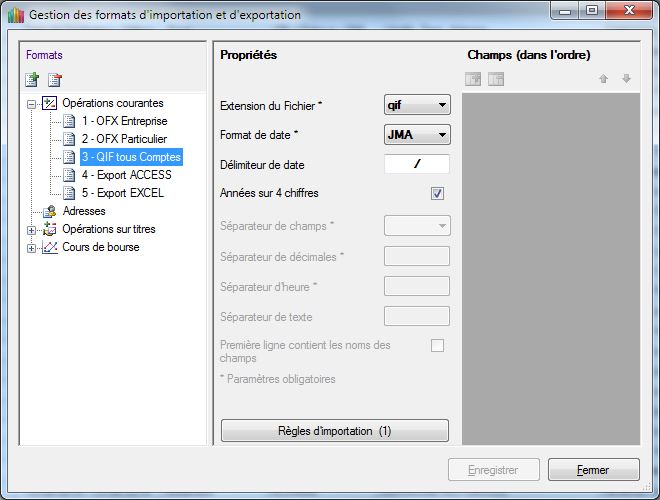Select 2 - OFX Particulier format

point(124,139)
